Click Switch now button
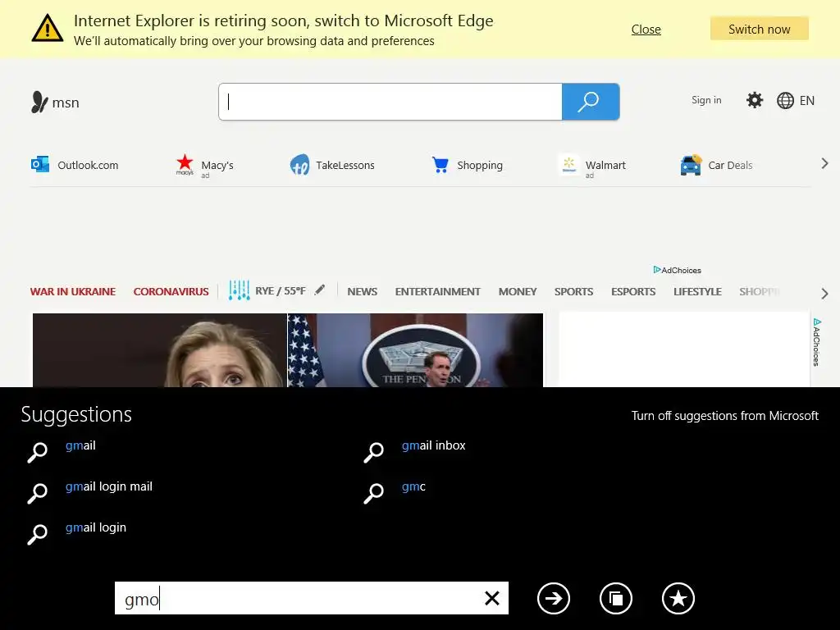 759,29
